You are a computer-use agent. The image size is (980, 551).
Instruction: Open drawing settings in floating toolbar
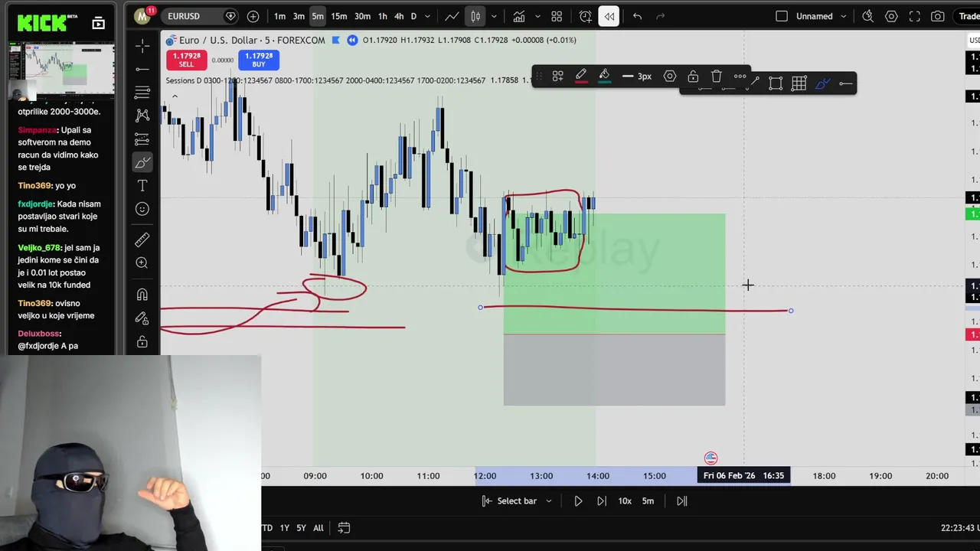(x=670, y=76)
